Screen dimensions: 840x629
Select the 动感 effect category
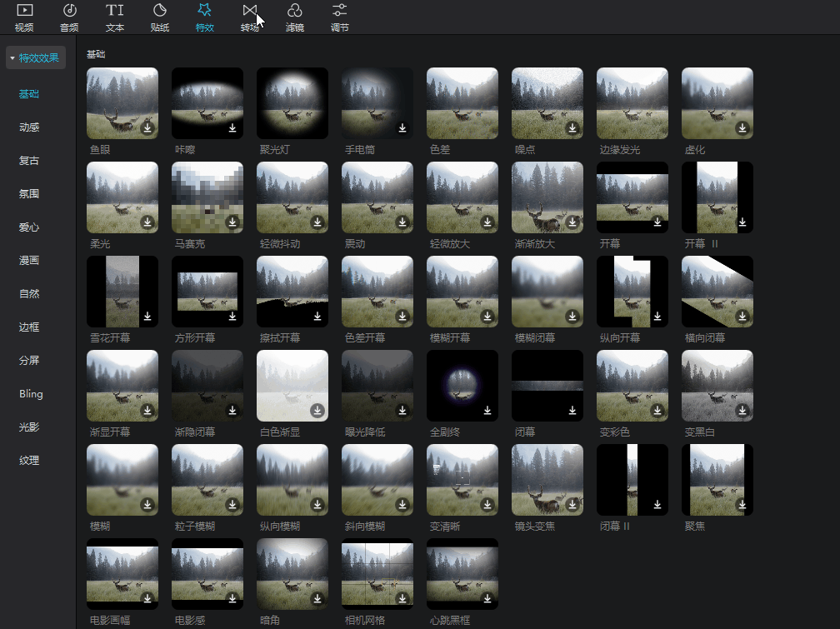click(29, 127)
